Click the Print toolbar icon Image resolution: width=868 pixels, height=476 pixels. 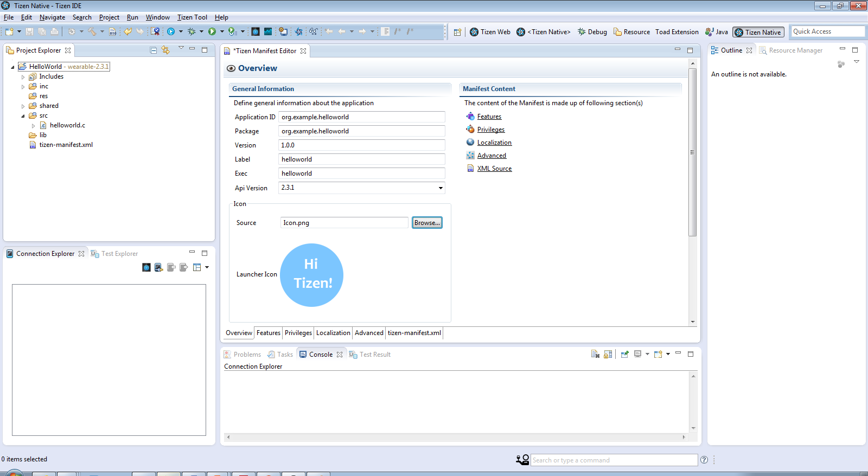pos(54,31)
